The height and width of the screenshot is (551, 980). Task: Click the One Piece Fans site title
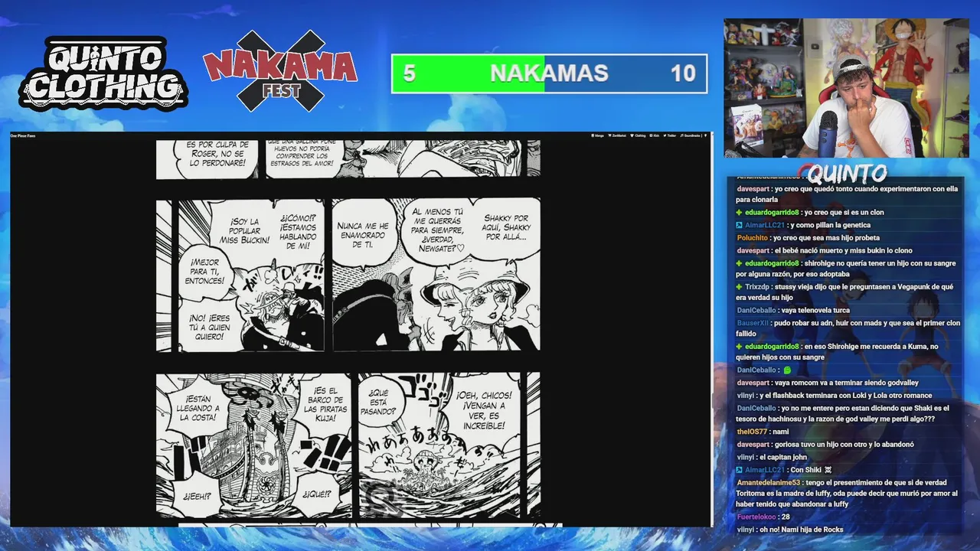click(23, 135)
